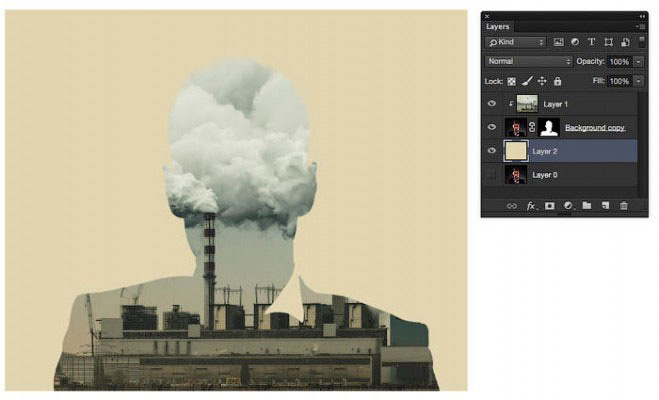Image resolution: width=659 pixels, height=400 pixels.
Task: Filter layers by shape layer icon
Action: coord(608,42)
